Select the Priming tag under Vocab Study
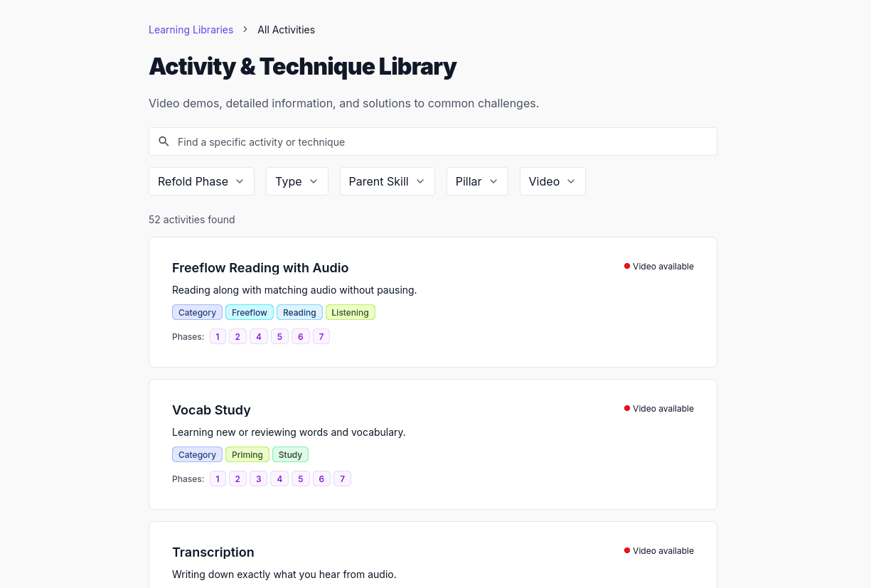 tap(247, 454)
